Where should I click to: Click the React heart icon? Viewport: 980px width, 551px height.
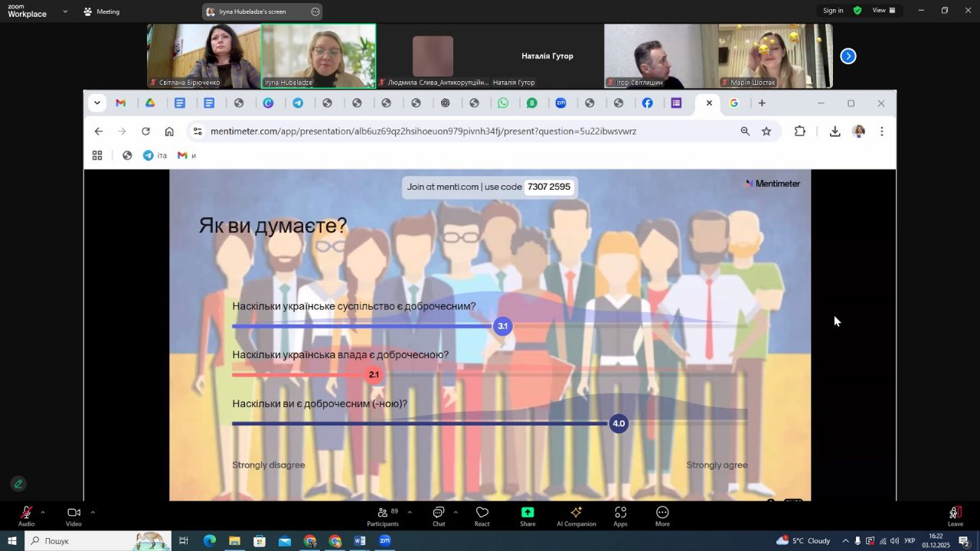482,514
